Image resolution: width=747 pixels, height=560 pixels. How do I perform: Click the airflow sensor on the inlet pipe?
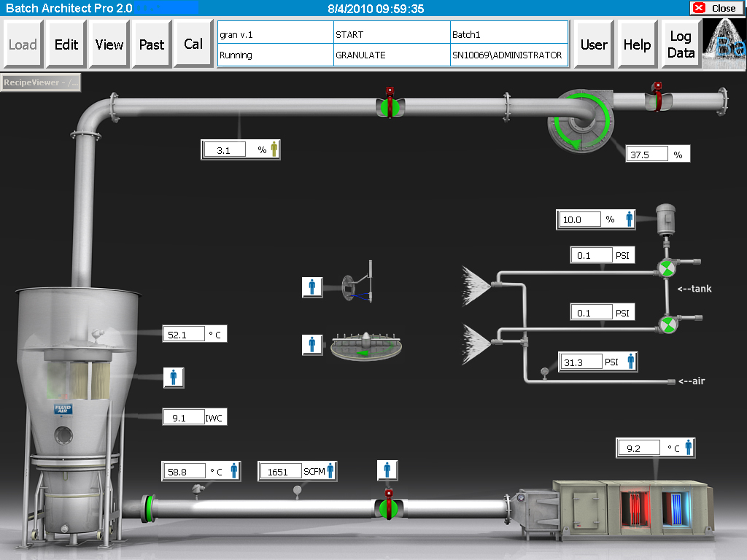(298, 491)
